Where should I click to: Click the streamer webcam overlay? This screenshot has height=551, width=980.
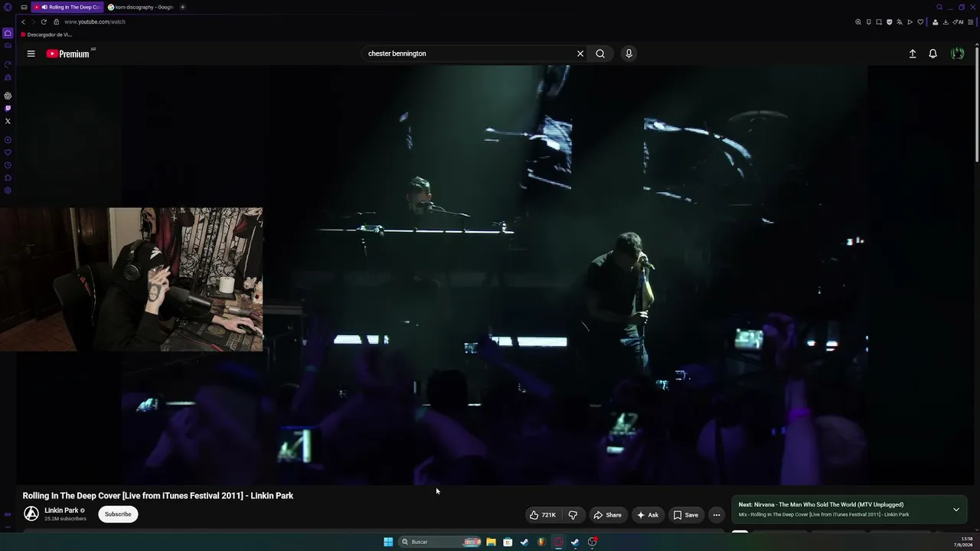pos(132,279)
